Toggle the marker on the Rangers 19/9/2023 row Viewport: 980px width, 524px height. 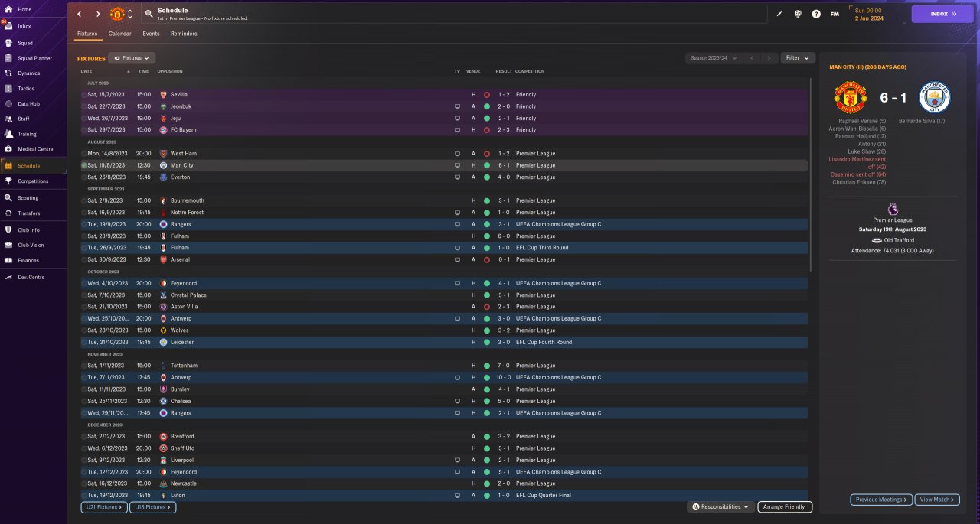[x=83, y=224]
